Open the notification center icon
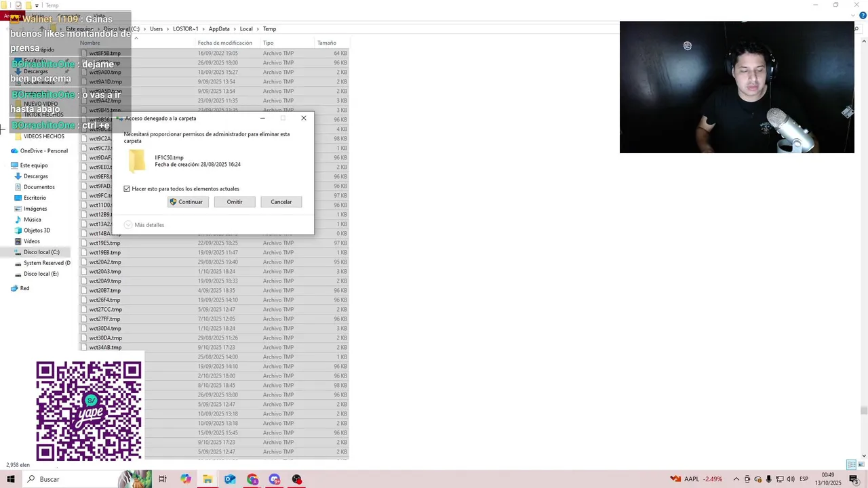This screenshot has height=488, width=868. (854, 479)
